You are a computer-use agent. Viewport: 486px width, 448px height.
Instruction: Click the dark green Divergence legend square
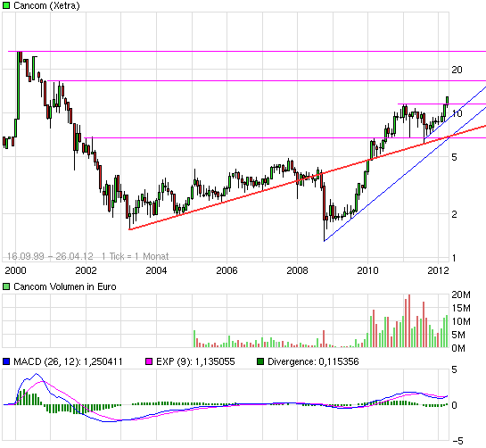260,361
